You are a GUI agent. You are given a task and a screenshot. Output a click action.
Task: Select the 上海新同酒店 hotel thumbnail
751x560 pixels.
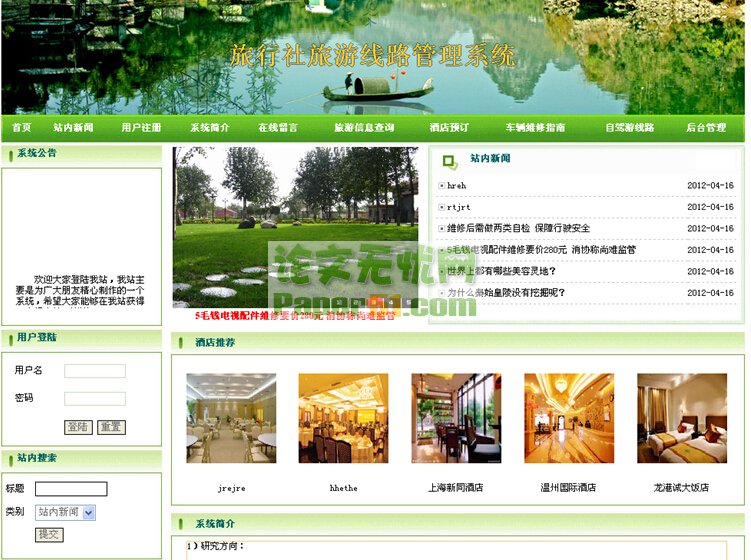(456, 418)
